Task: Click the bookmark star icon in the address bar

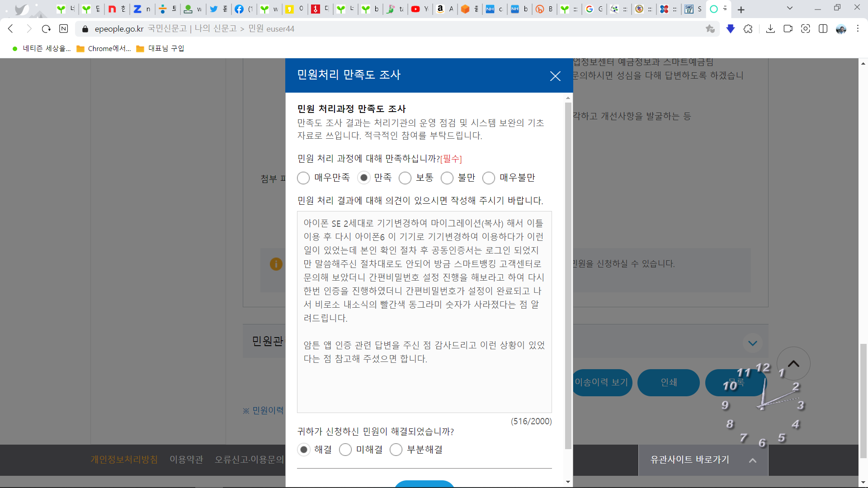Action: click(710, 29)
